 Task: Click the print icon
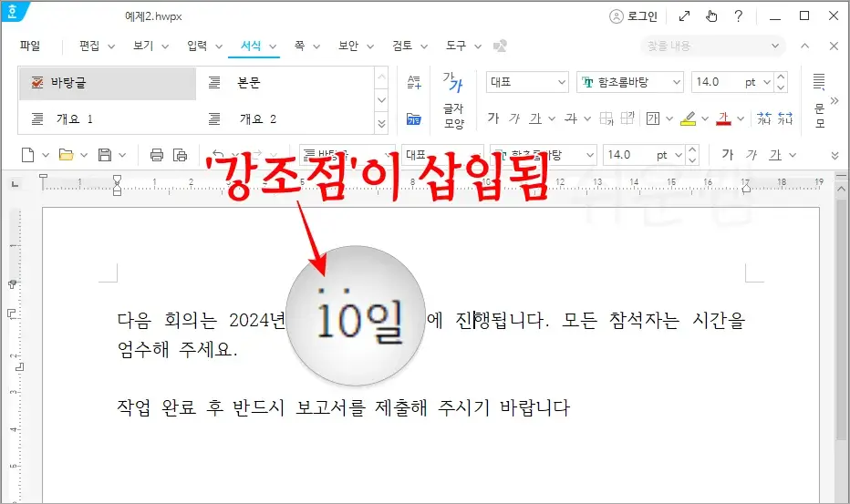157,155
